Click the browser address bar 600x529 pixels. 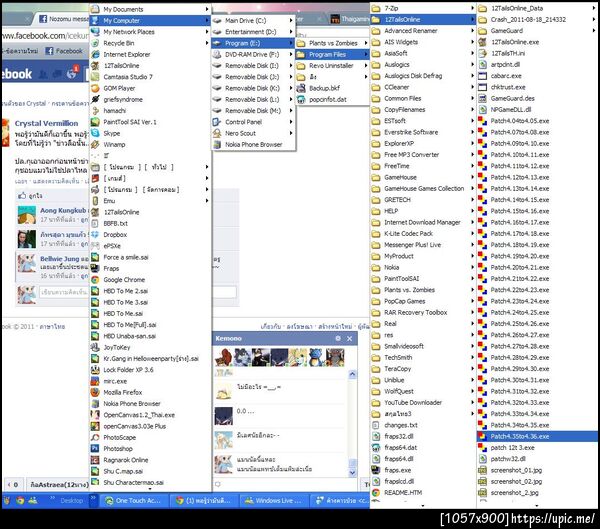pyautogui.click(x=46, y=36)
